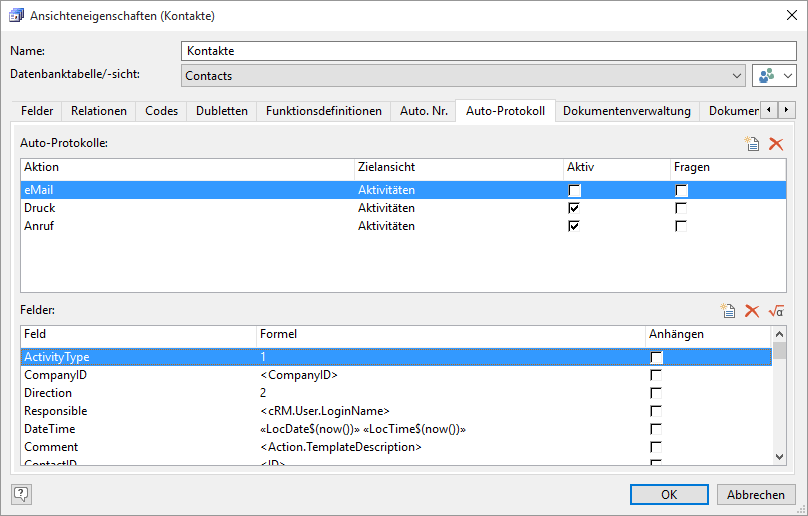Click help question mark icon
The width and height of the screenshot is (808, 516).
click(21, 493)
